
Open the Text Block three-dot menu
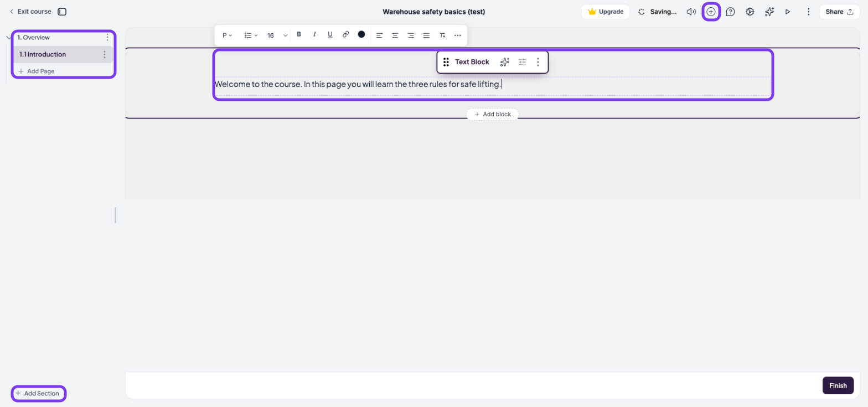click(x=538, y=62)
